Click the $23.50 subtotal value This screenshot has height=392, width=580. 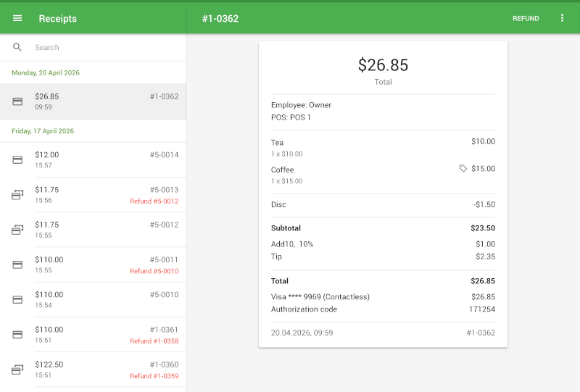point(483,228)
